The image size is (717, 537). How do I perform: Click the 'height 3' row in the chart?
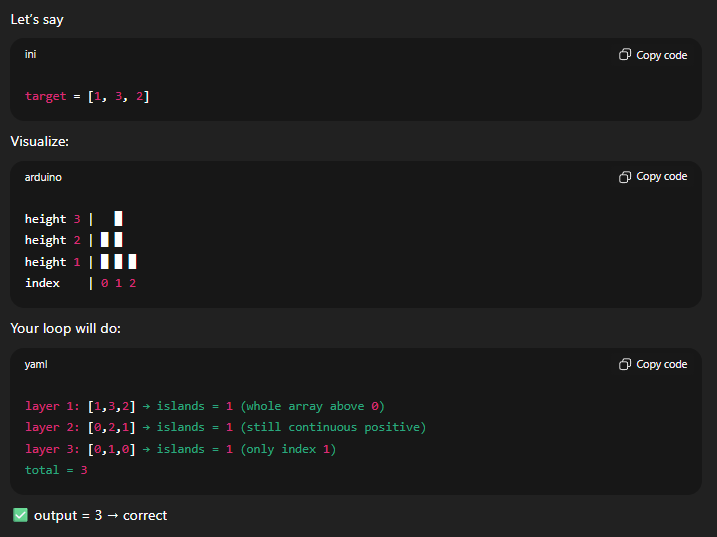pyautogui.click(x=74, y=219)
